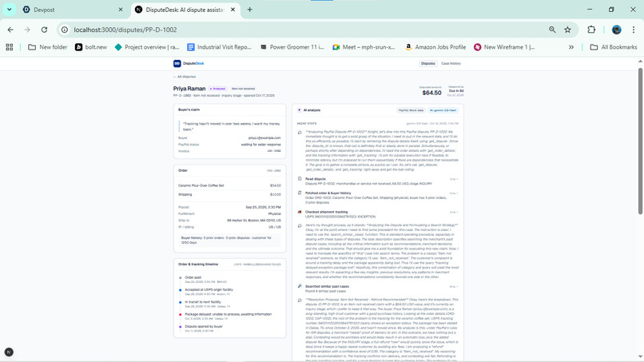Switch to the Disputes nav tab
The height and width of the screenshot is (362, 644).
[427, 63]
